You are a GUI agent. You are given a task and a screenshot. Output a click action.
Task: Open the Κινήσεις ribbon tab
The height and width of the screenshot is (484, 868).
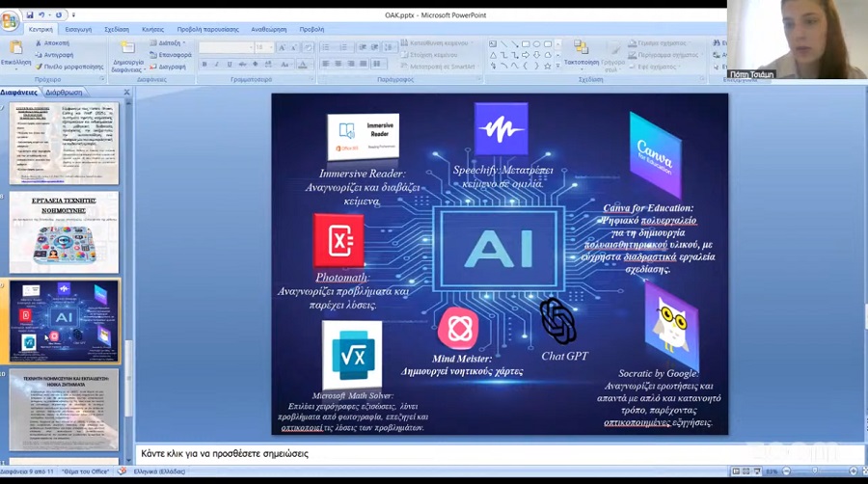[x=152, y=29]
